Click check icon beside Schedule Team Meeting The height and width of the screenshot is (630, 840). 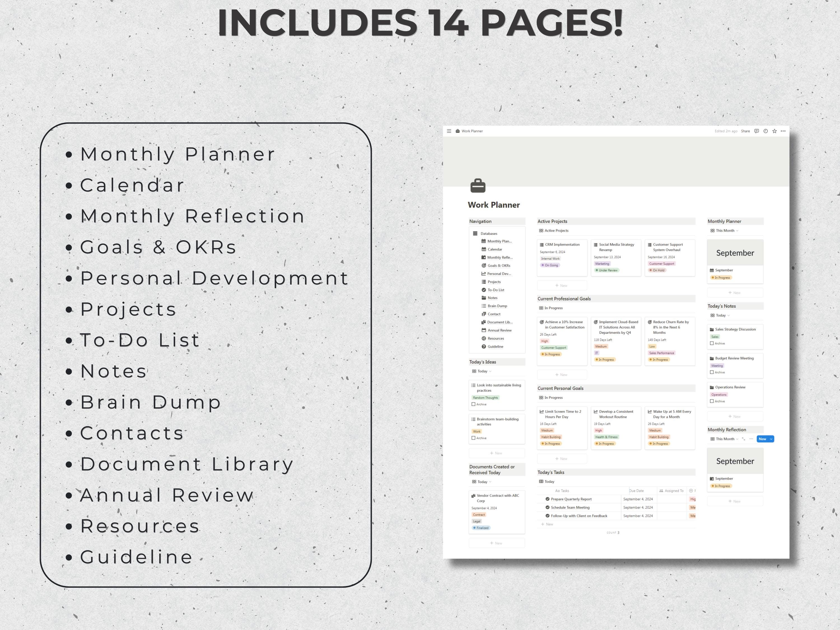[548, 507]
